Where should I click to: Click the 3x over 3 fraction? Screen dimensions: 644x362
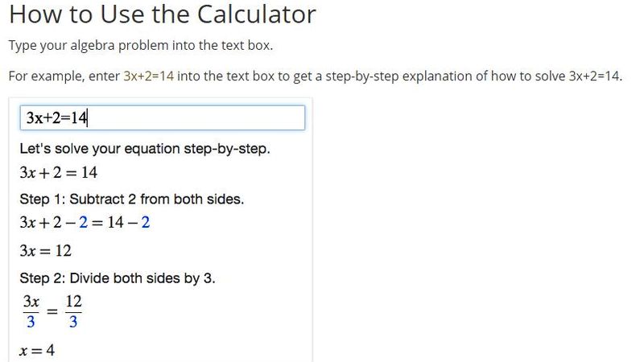click(31, 311)
